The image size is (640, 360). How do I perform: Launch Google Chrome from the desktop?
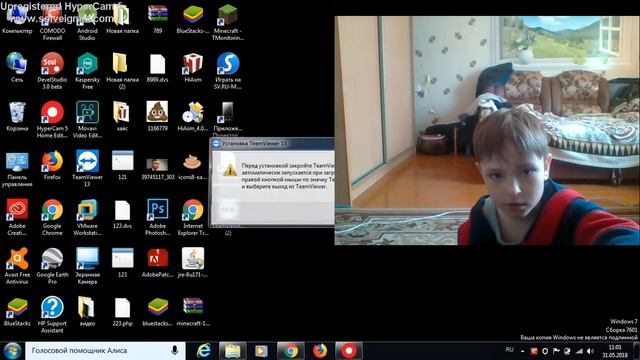click(52, 217)
